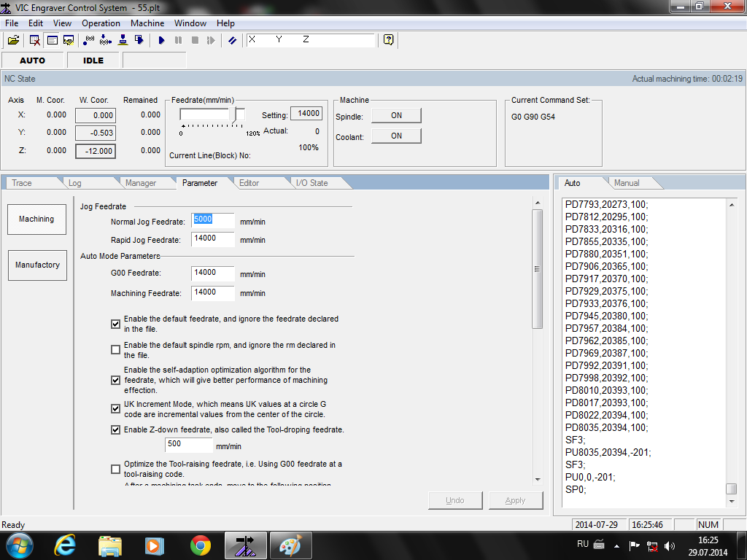Screen dimensions: 747x560
Task: Open the Operation menu
Action: click(101, 23)
